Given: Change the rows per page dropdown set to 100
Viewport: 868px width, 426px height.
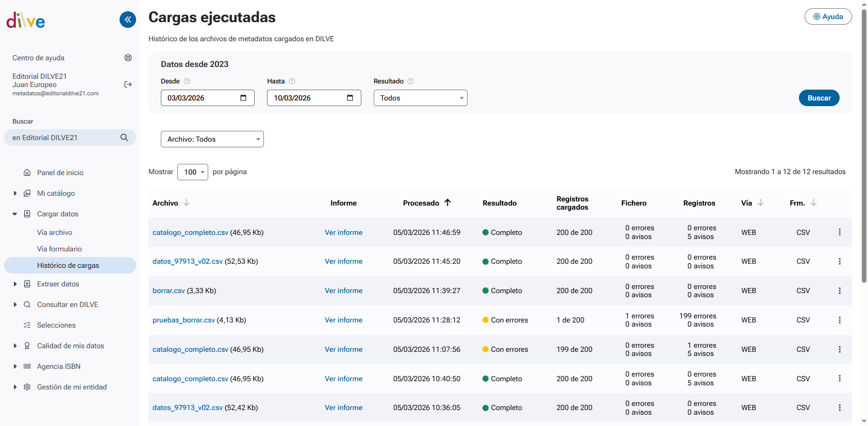Looking at the screenshot, I should tap(192, 172).
